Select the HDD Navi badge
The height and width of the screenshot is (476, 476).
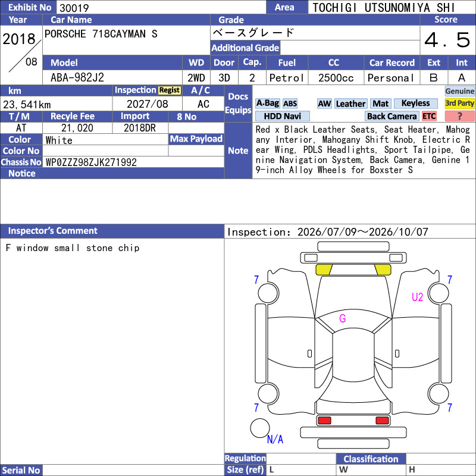coord(283,116)
